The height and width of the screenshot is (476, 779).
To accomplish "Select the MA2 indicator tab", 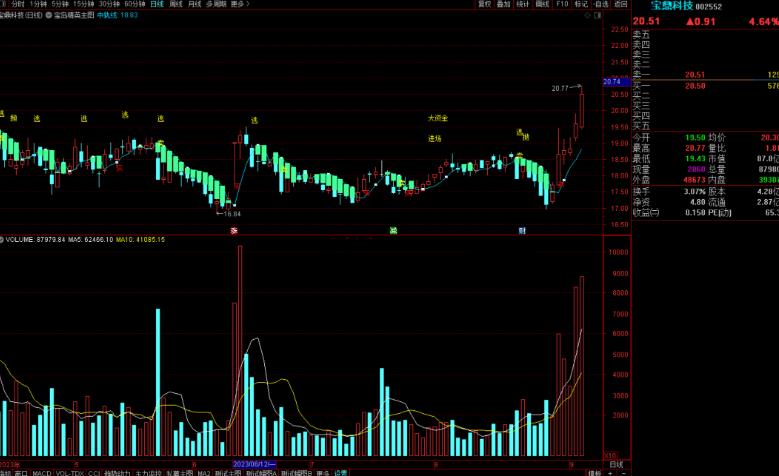I will click(204, 473).
